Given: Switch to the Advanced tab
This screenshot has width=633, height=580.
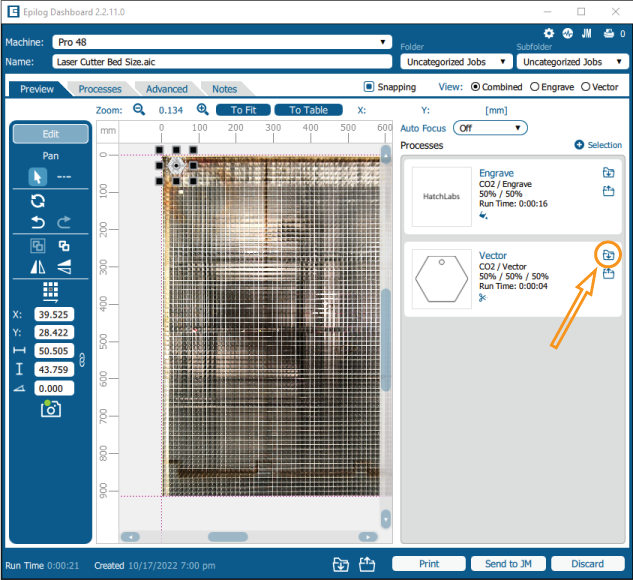Looking at the screenshot, I should pos(166,89).
